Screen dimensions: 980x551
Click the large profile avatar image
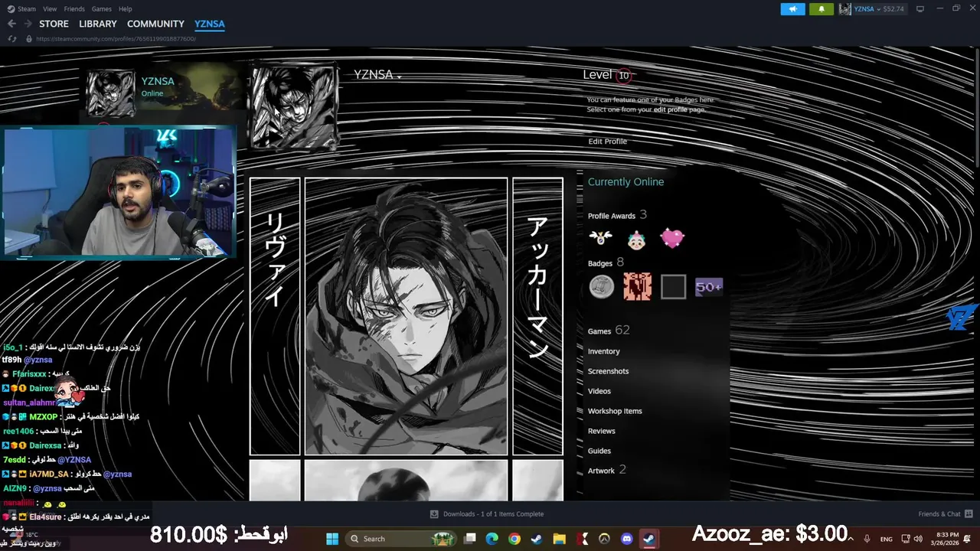[x=295, y=106]
